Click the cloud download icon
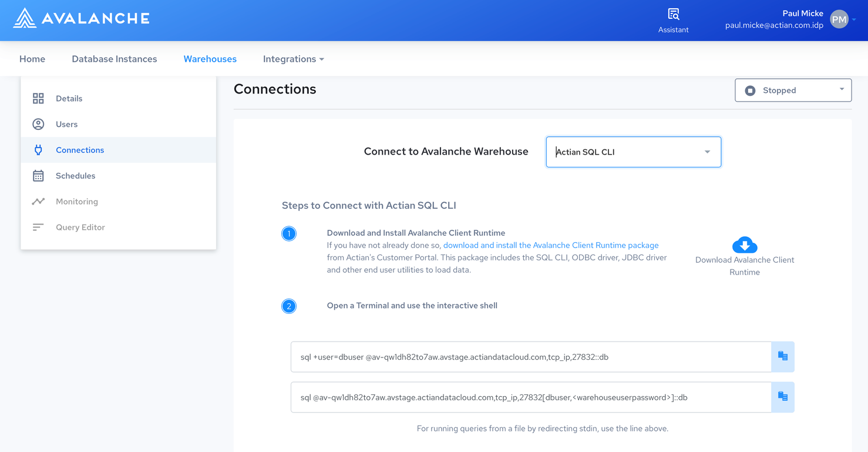The image size is (868, 452). click(745, 245)
